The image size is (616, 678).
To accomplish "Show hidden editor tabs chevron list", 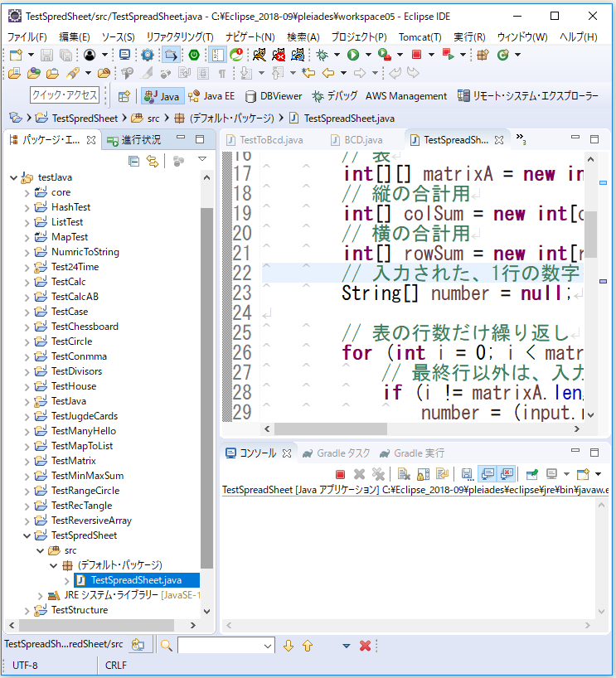I will click(x=521, y=138).
